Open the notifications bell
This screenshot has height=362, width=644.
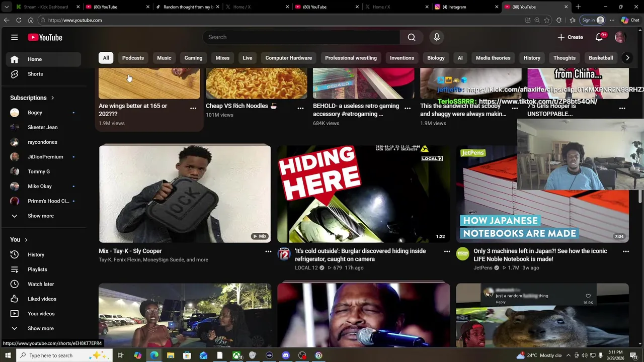click(599, 37)
